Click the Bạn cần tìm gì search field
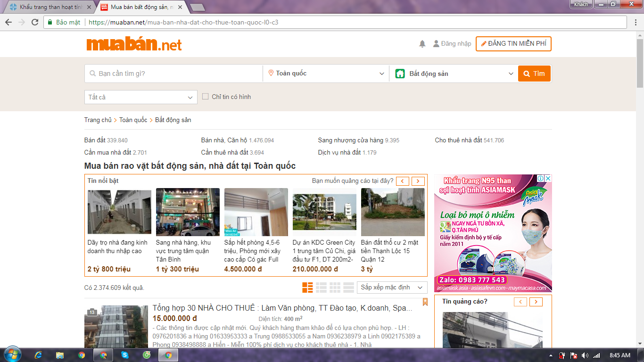The image size is (644, 362). click(173, 74)
